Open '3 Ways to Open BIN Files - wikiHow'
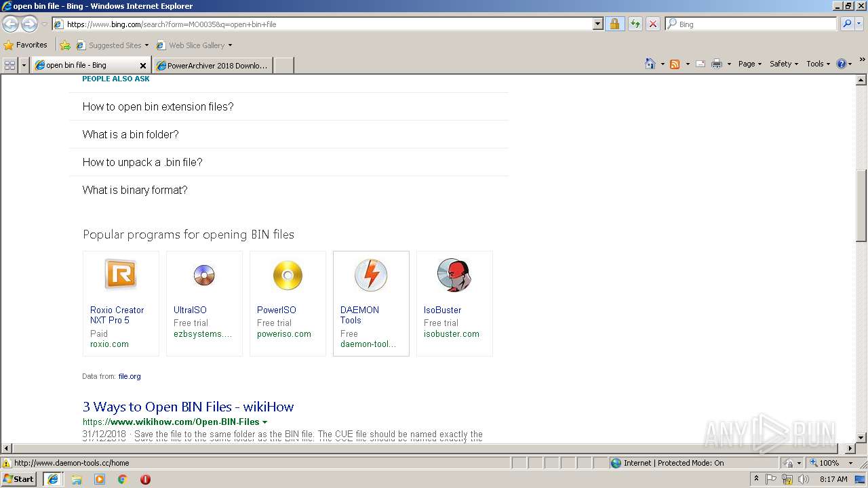The image size is (868, 488). pyautogui.click(x=188, y=407)
